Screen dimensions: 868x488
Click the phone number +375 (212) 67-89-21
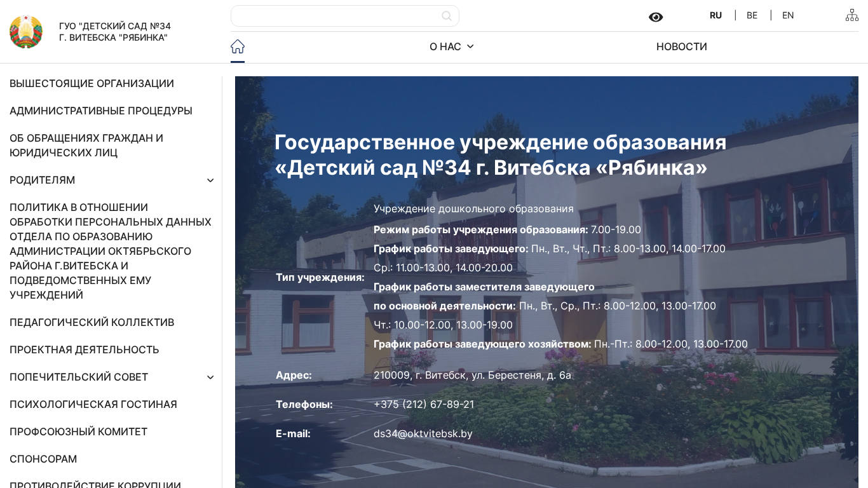coord(423,405)
